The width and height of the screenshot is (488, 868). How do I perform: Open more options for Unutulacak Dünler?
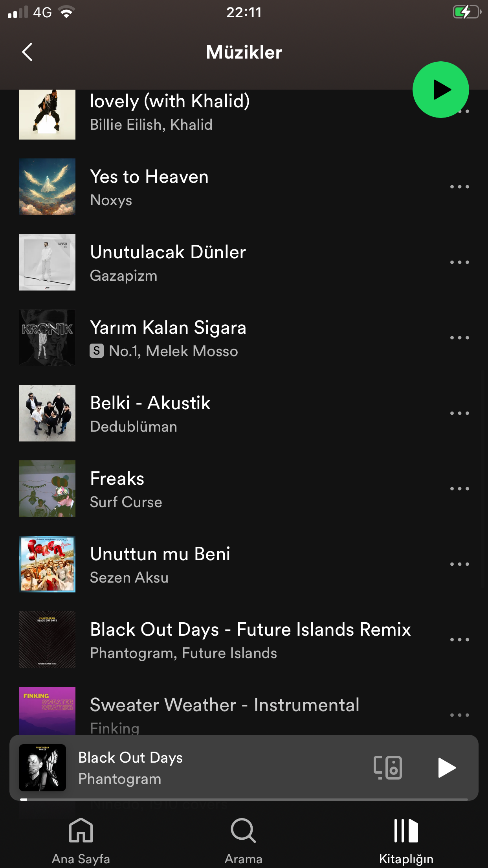[459, 262]
